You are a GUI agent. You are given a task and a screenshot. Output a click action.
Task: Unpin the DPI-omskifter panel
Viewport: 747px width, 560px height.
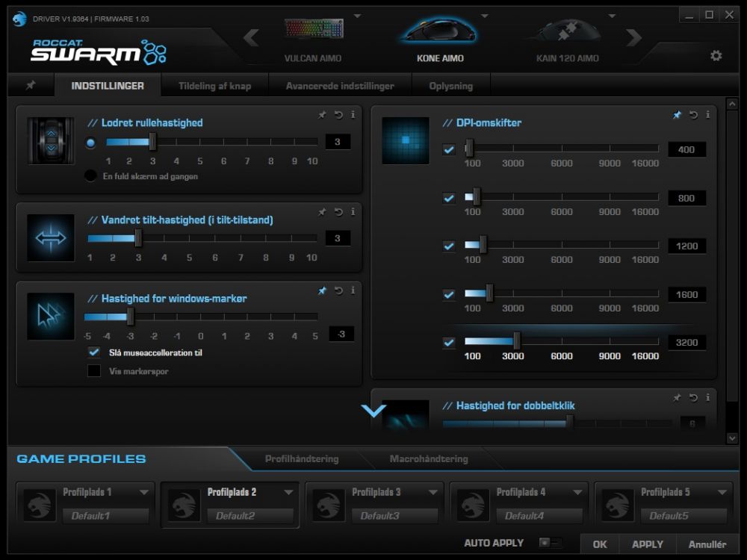(677, 115)
